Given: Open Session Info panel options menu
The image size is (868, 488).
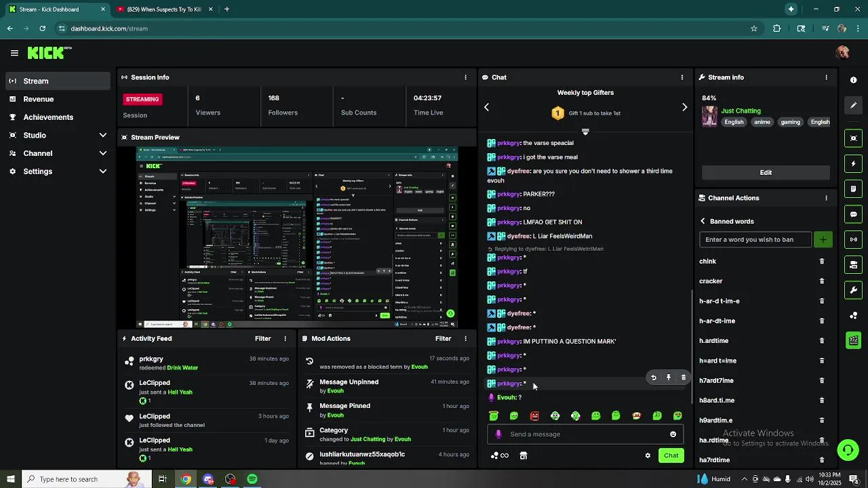Looking at the screenshot, I should (x=465, y=77).
